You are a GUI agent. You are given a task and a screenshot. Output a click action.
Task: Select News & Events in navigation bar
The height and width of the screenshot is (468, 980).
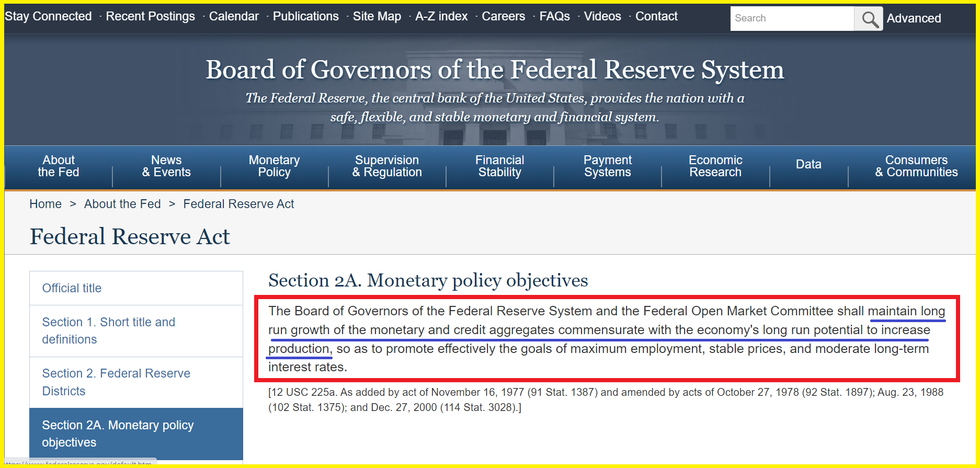[x=166, y=166]
